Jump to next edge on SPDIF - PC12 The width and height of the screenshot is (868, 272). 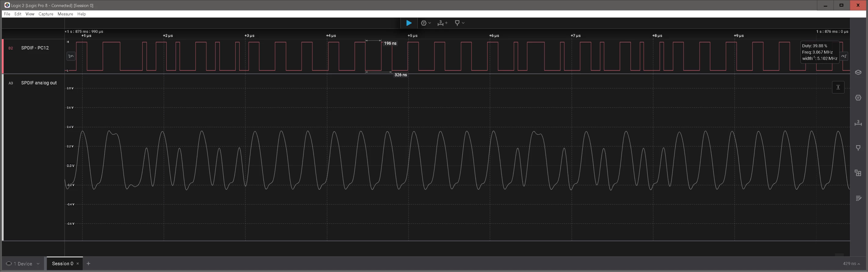(x=844, y=56)
